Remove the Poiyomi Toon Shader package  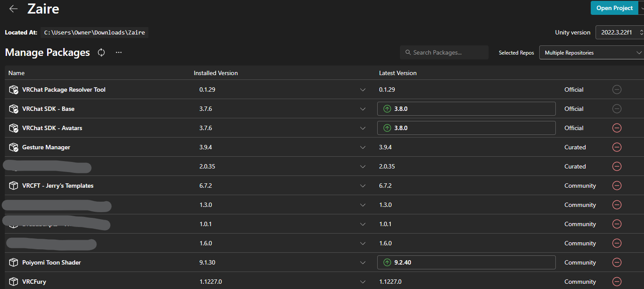point(617,262)
